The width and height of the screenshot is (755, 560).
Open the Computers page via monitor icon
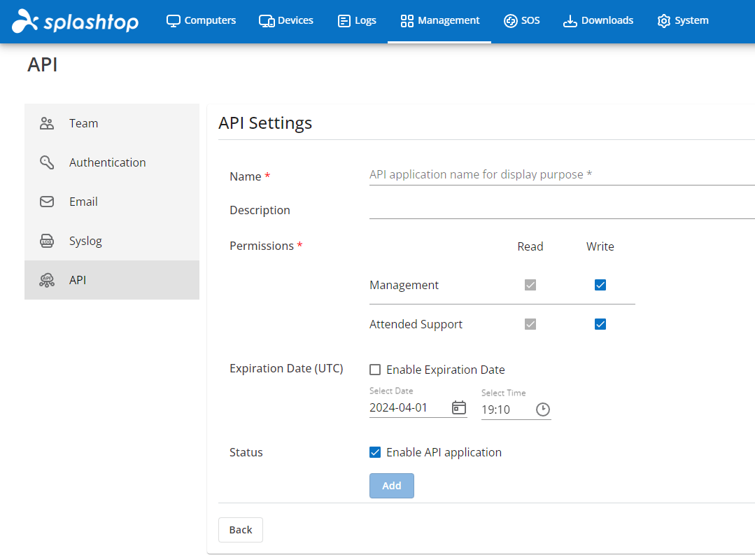tap(173, 20)
